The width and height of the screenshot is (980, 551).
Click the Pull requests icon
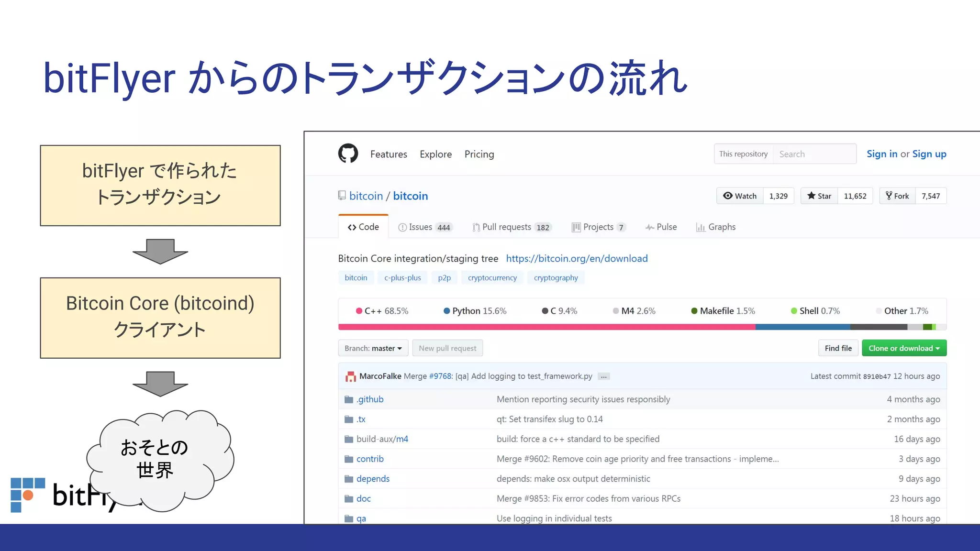tap(476, 227)
